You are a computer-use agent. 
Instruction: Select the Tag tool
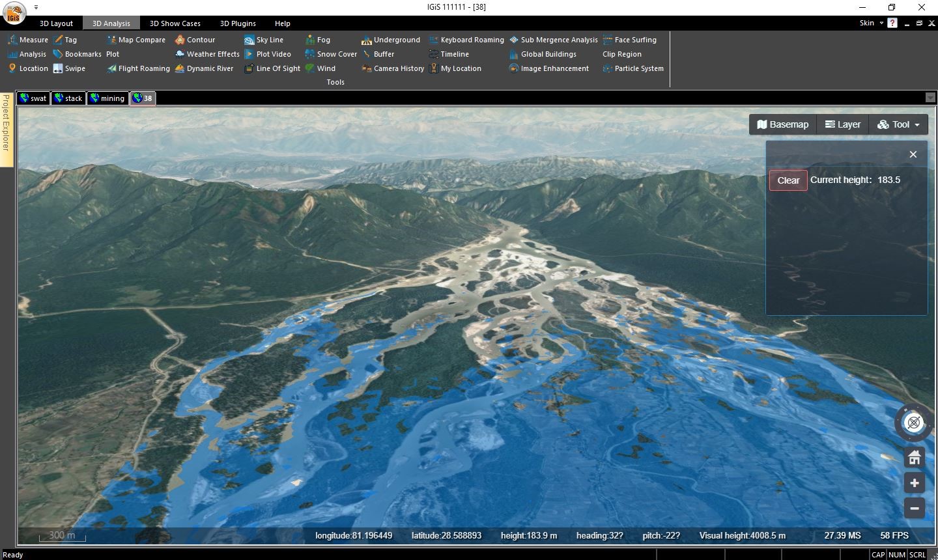[65, 40]
